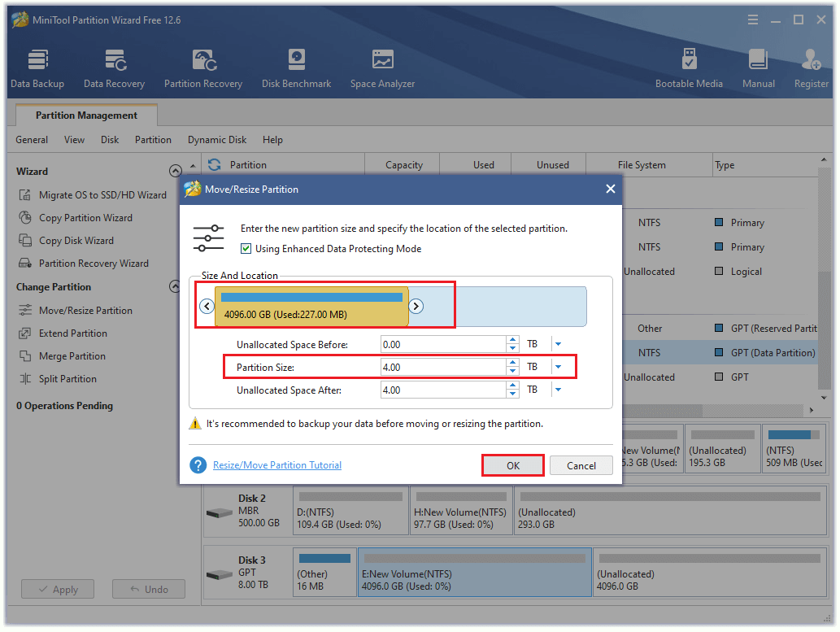Open the Space Analyzer
The width and height of the screenshot is (840, 632).
tap(382, 68)
